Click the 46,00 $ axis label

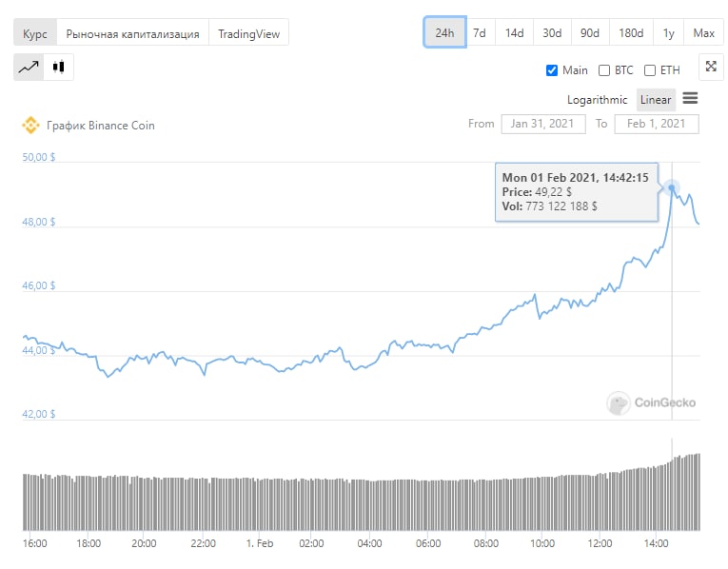click(39, 285)
